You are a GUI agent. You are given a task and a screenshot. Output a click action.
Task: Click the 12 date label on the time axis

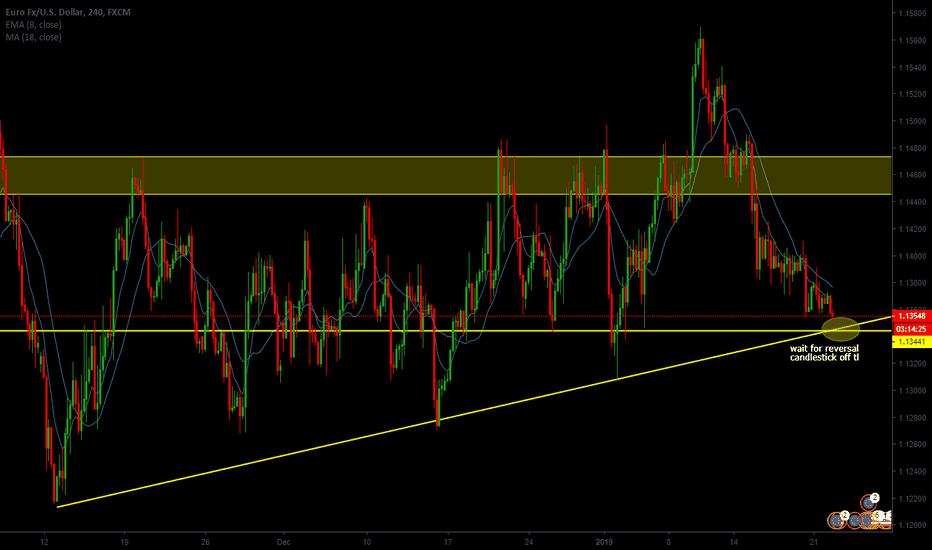point(44,542)
